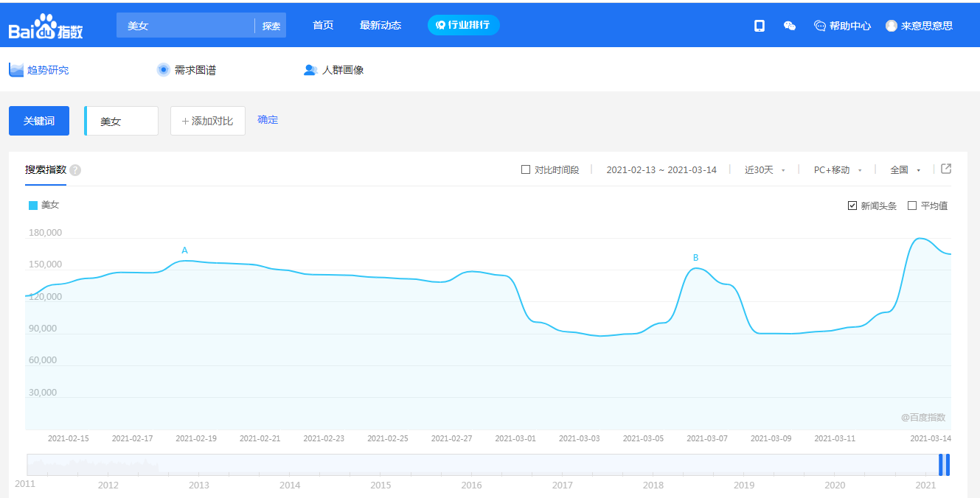The image size is (980, 498).
Task: Open the 行业排行 pill button
Action: (x=464, y=25)
